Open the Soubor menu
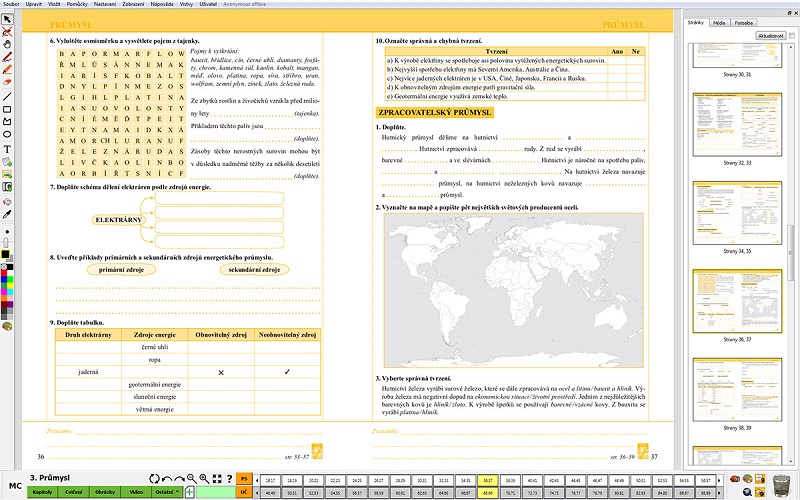Screen dimensions: 800x500 [11, 4]
